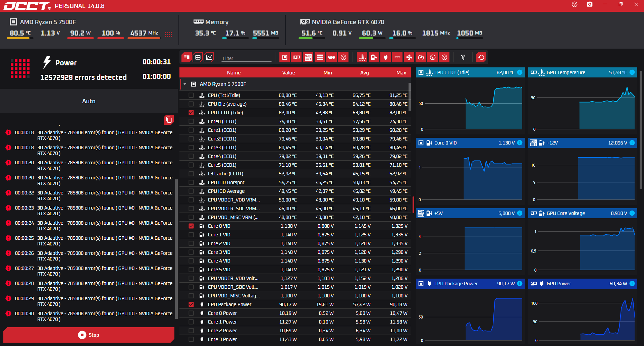This screenshot has width=644, height=346.
Task: Toggle voltage sensor type filter
Action: (x=374, y=57)
